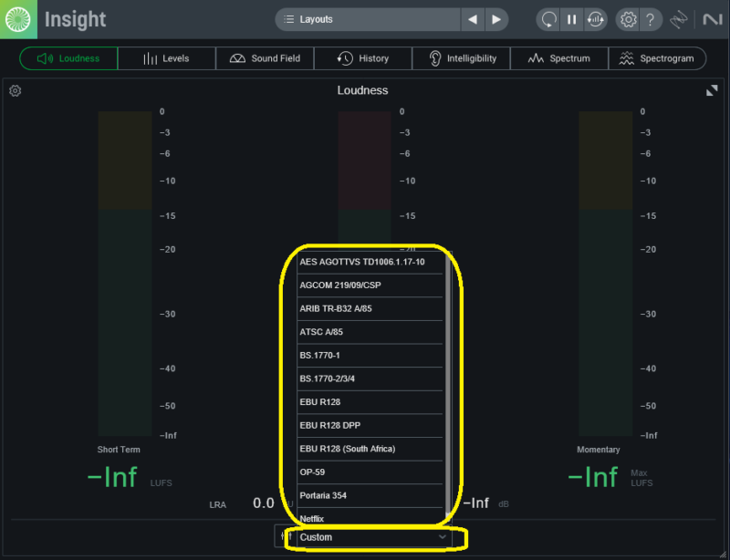The height and width of the screenshot is (560, 730).
Task: Switch to the History module tab
Action: tap(363, 58)
